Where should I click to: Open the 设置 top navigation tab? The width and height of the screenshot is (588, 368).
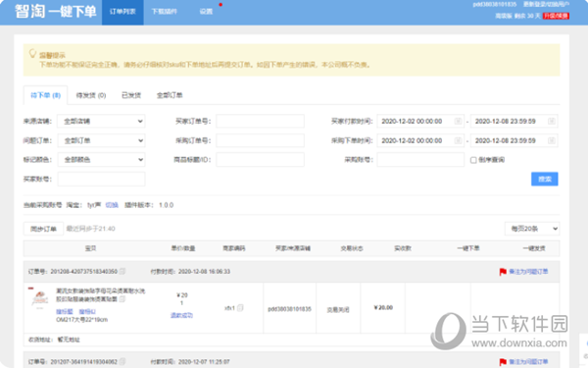click(206, 12)
